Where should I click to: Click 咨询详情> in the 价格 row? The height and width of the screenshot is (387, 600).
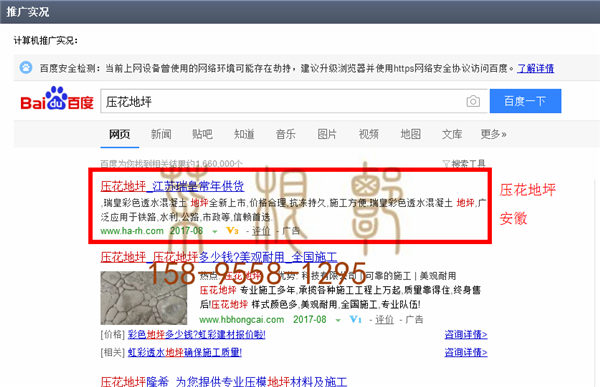tap(466, 335)
